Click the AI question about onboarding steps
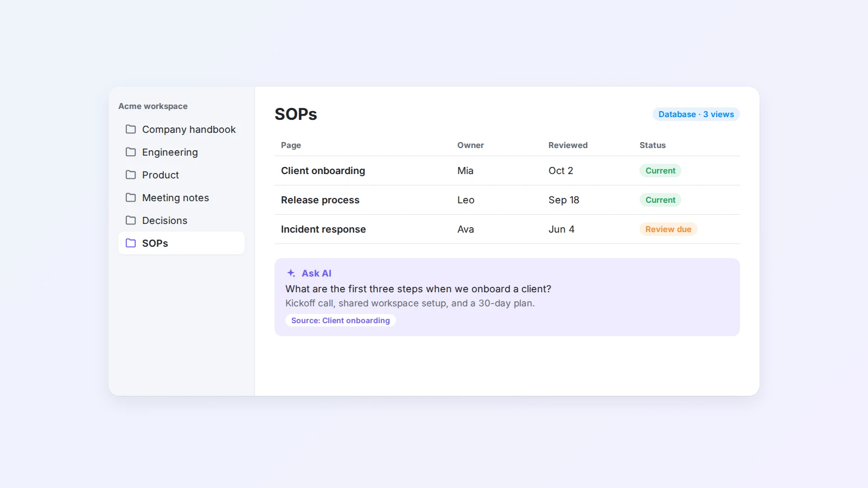Image resolution: width=868 pixels, height=488 pixels. coord(418,288)
